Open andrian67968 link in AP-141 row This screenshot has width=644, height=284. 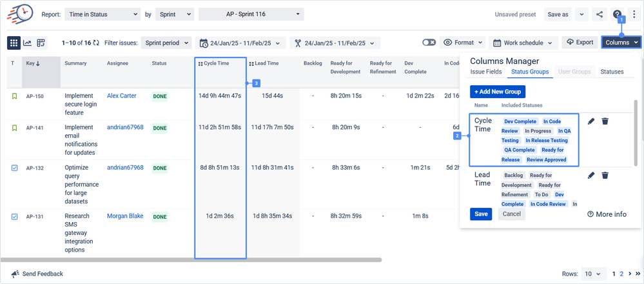coord(125,127)
